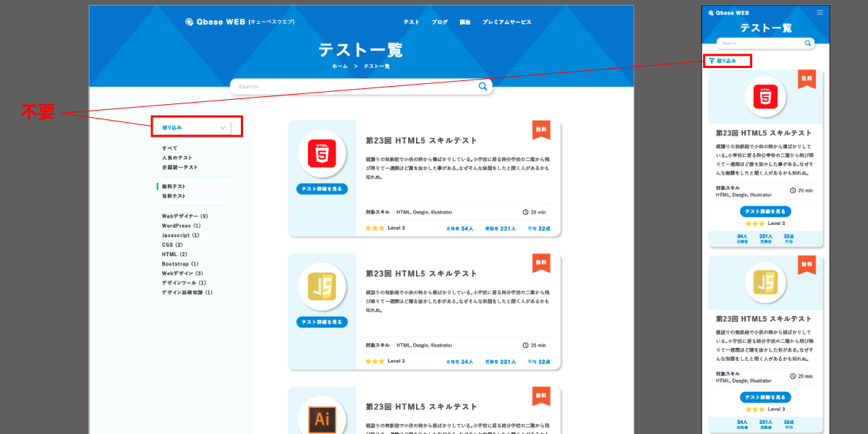This screenshot has width=868, height=434.
Task: Open the テスト menu in the desktop header
Action: [412, 22]
